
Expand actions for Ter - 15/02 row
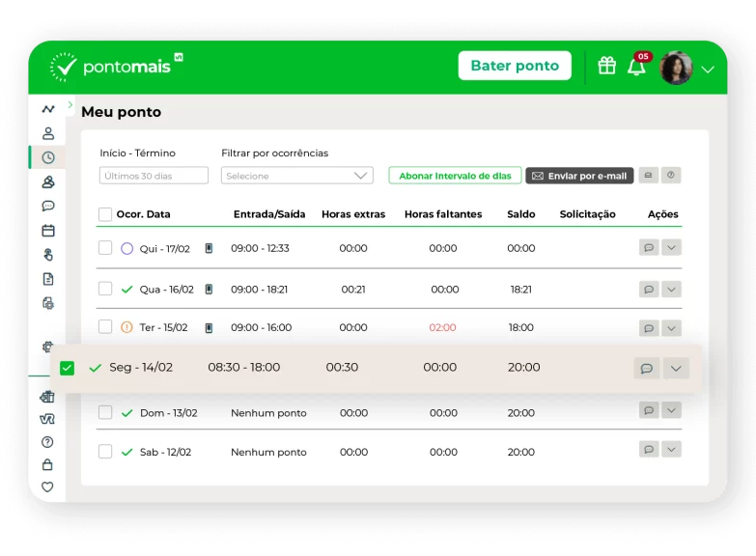671,328
